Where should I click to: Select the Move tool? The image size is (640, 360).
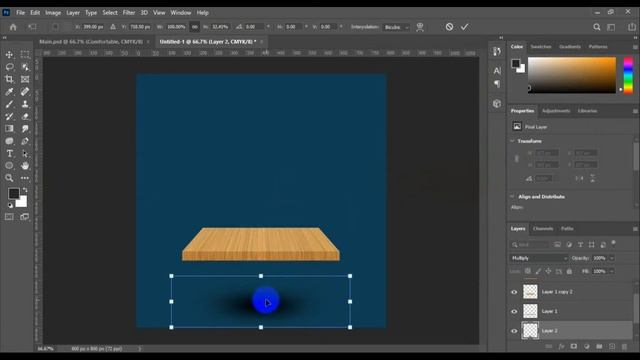(9, 54)
